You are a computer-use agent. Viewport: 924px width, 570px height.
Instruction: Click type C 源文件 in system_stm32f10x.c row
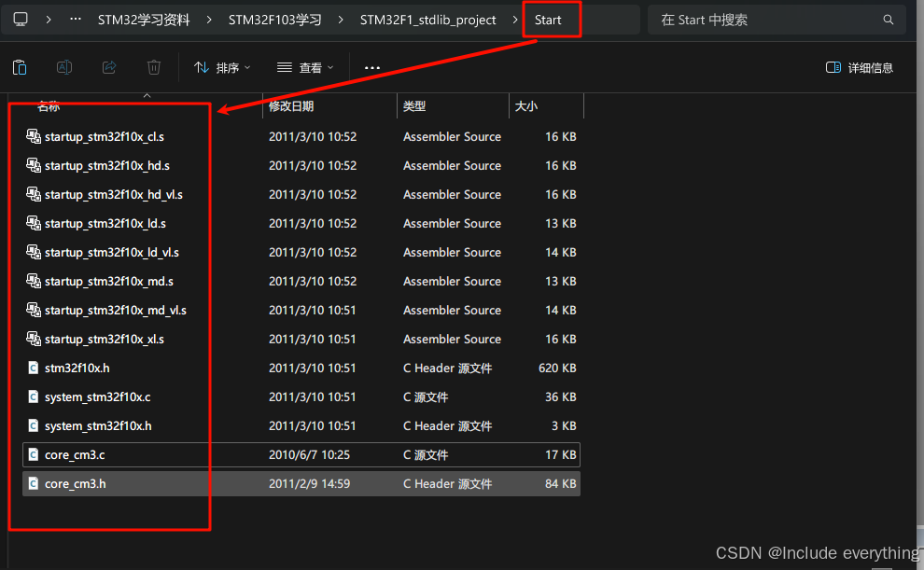[426, 396]
